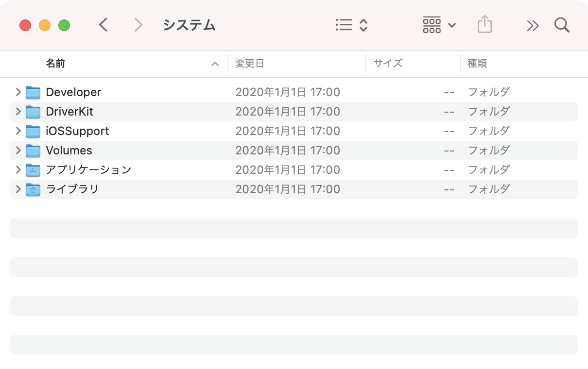
Task: Click the 変更日 column header
Action: pyautogui.click(x=249, y=64)
